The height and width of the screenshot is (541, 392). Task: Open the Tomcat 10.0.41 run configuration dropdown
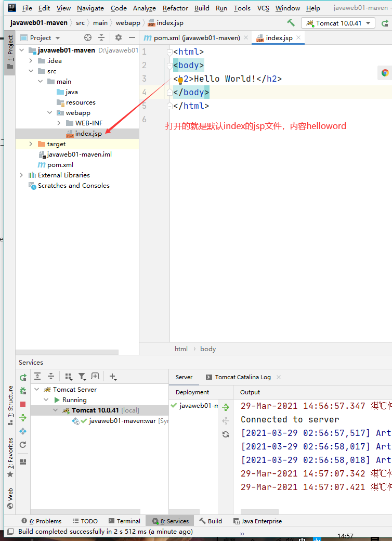tap(338, 23)
